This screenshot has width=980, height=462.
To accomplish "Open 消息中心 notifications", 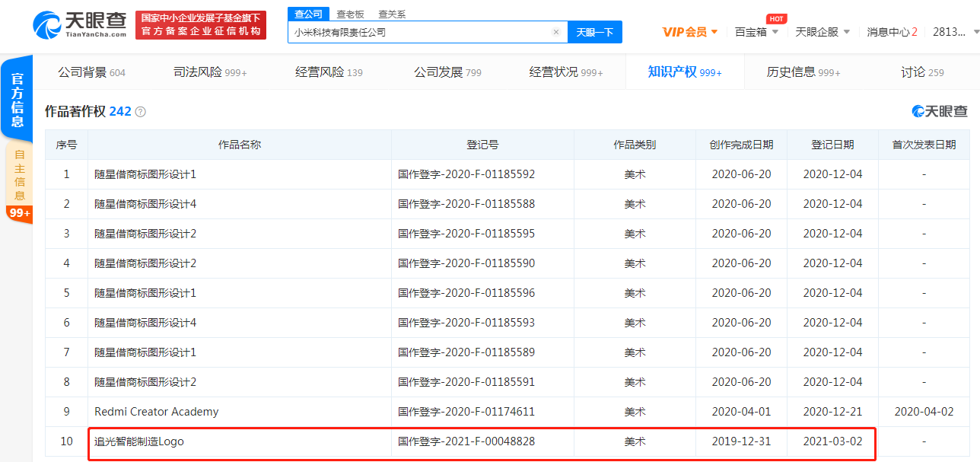I will [x=892, y=32].
